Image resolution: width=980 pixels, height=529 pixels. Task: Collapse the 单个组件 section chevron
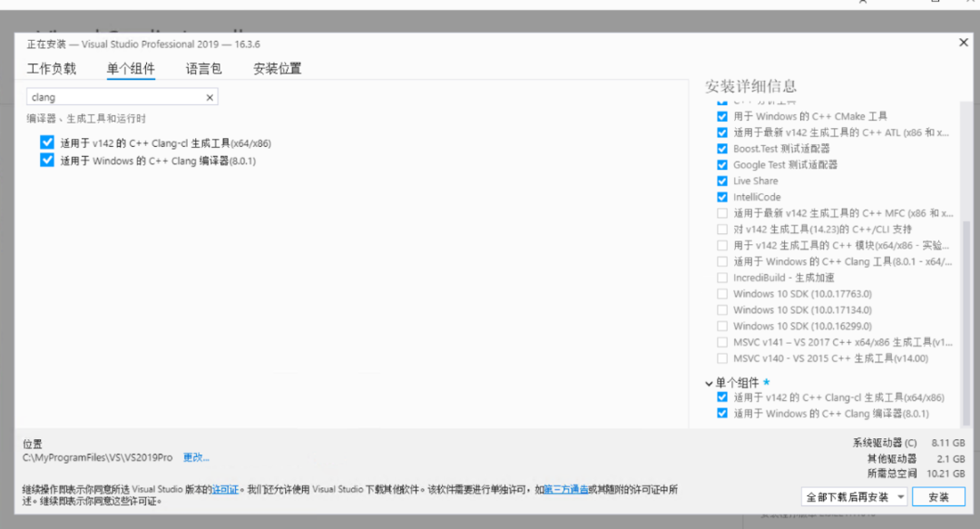click(709, 383)
